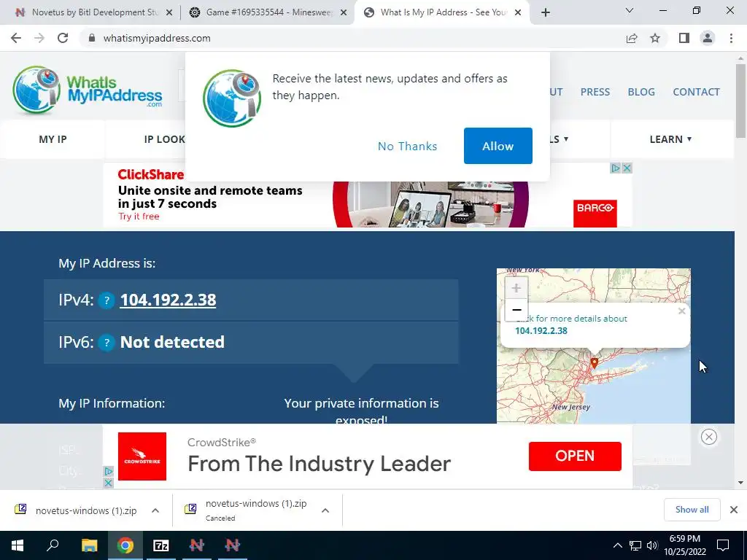Bookmark this page with the star icon
Image resolution: width=747 pixels, height=560 pixels.
[655, 38]
